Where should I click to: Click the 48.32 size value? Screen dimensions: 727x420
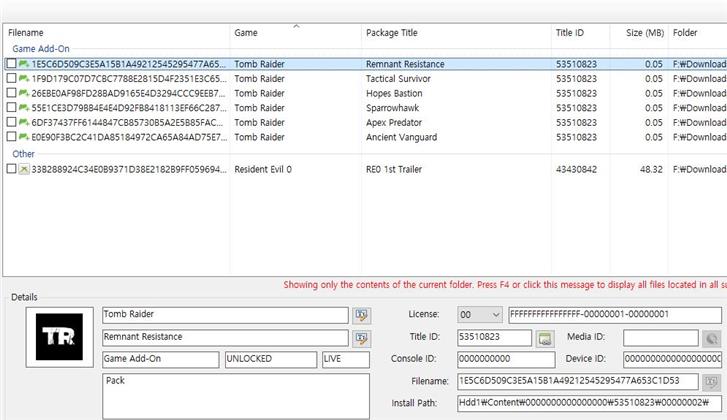tap(651, 169)
